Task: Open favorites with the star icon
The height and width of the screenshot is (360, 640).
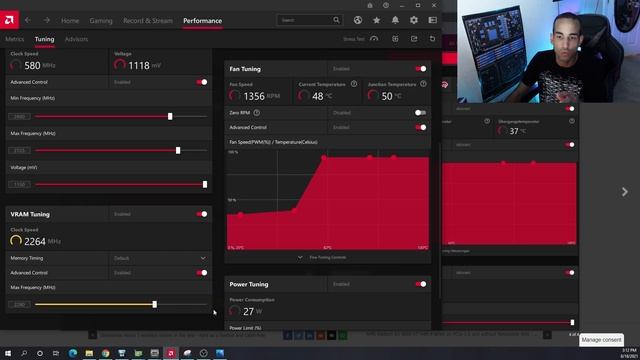Action: (x=376, y=20)
